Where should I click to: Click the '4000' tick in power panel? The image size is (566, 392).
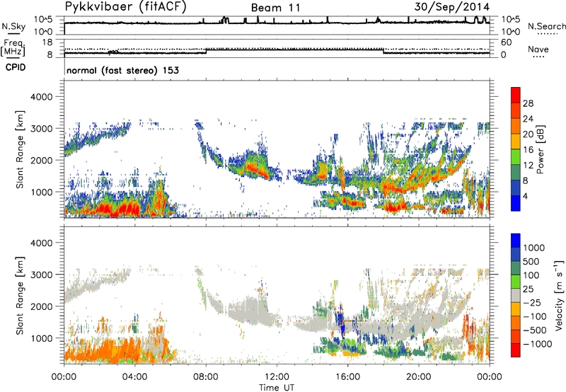[41, 97]
